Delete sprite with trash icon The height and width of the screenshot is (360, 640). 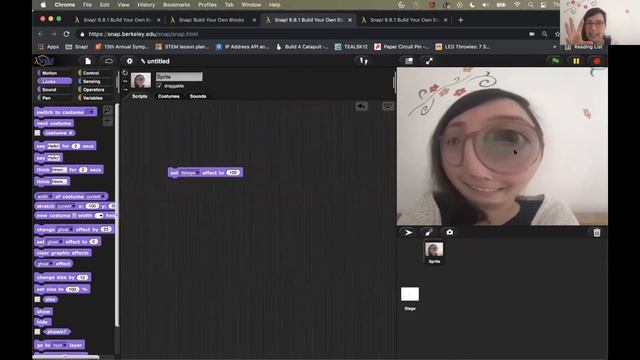(x=597, y=233)
